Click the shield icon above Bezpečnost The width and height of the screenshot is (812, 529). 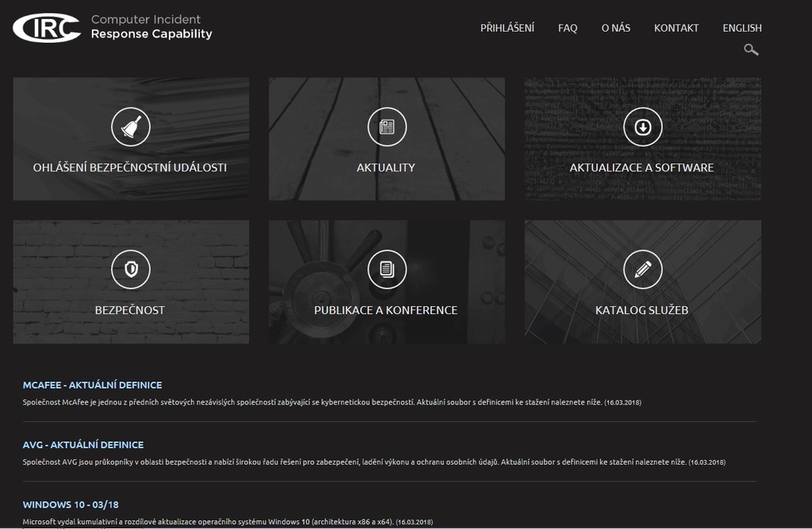[x=131, y=270]
